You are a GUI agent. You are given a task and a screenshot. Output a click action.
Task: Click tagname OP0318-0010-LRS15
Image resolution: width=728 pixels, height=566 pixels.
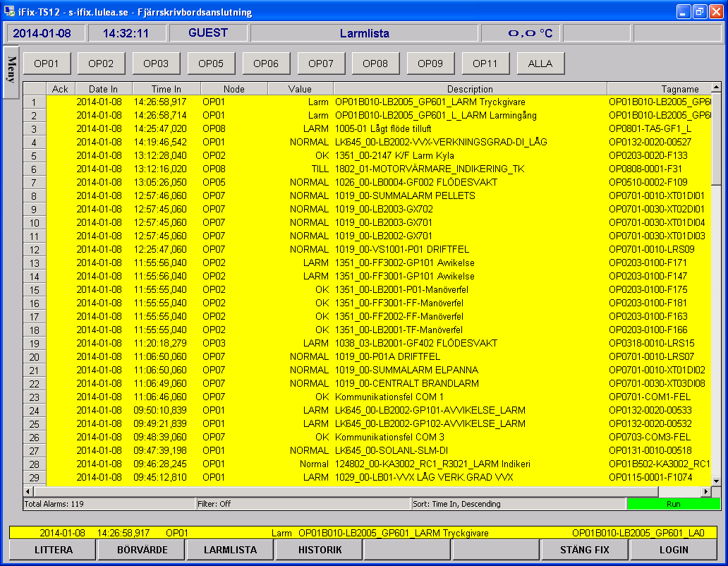pos(651,343)
